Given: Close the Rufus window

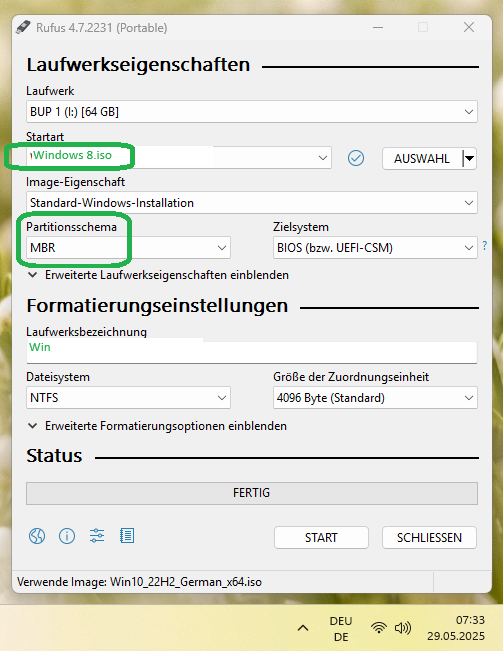Looking at the screenshot, I should click(469, 27).
